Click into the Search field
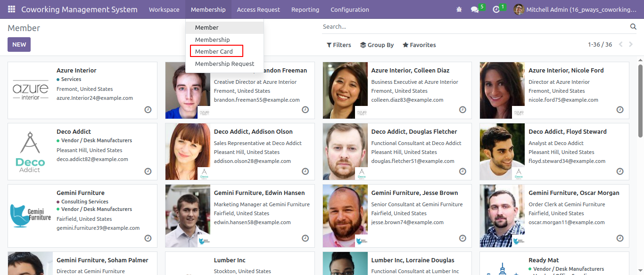This screenshot has height=275, width=644. pyautogui.click(x=475, y=27)
